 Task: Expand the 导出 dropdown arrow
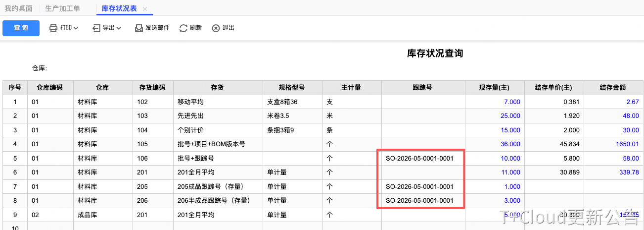(119, 28)
